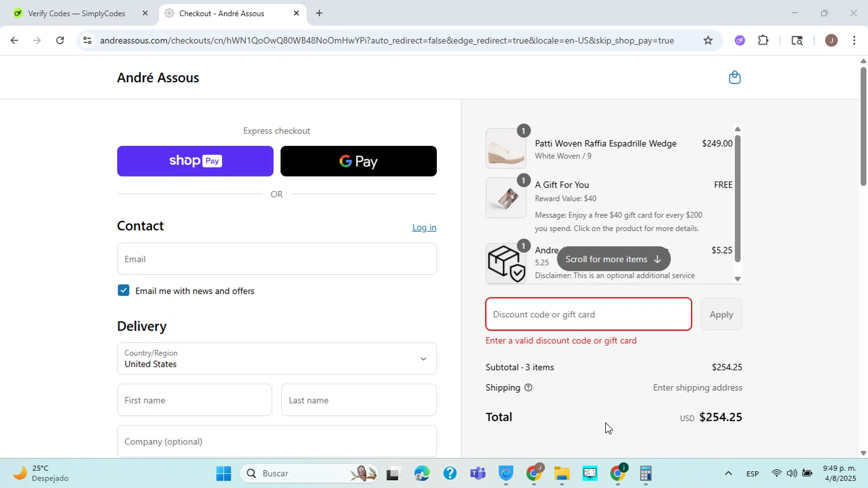Open File Explorer from the taskbar
This screenshot has height=488, width=868.
[x=562, y=474]
